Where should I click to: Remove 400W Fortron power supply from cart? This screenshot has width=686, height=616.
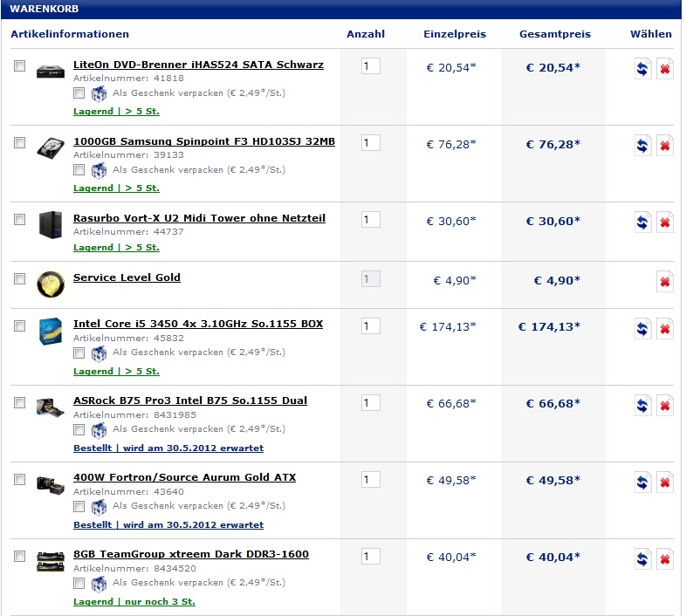pos(664,483)
